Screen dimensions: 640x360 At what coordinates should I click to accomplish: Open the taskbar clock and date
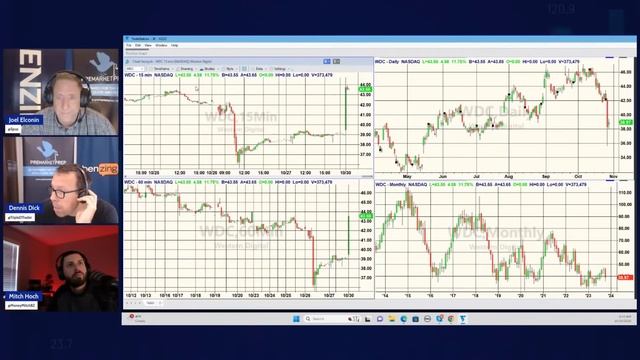(624, 319)
